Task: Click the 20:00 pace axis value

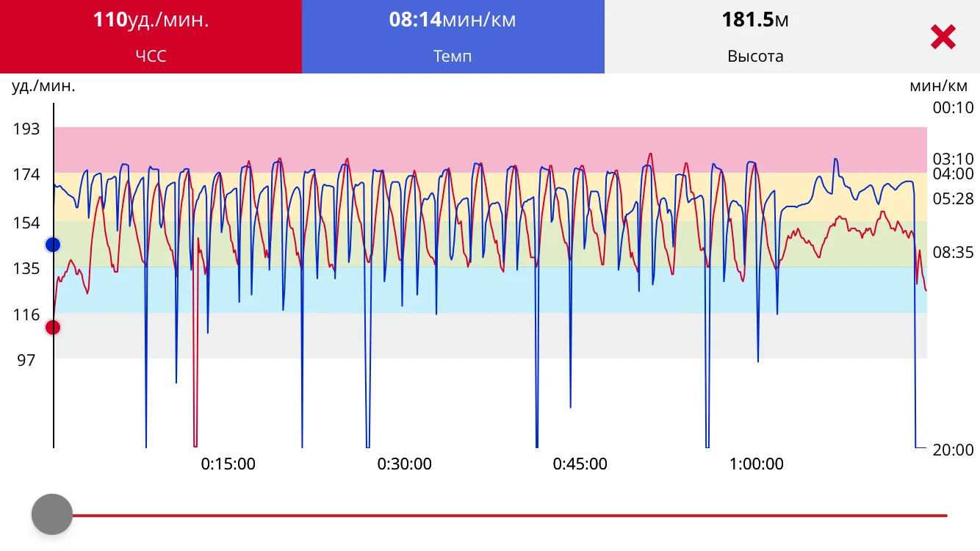Action: (953, 450)
